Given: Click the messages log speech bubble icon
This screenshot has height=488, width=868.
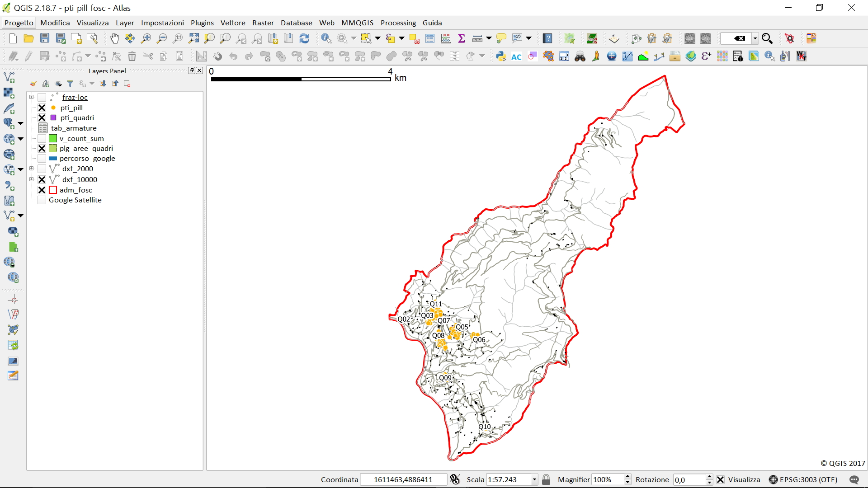Looking at the screenshot, I should (854, 479).
